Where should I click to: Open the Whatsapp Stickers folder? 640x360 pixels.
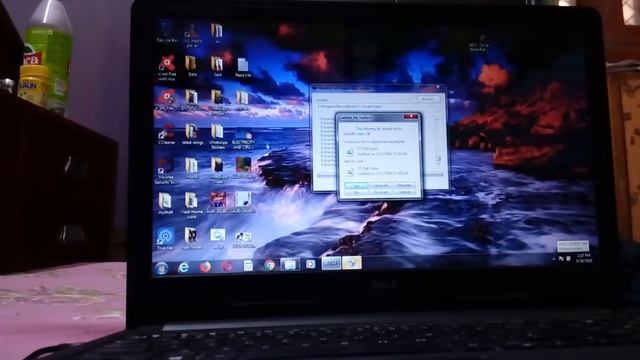[x=217, y=136]
